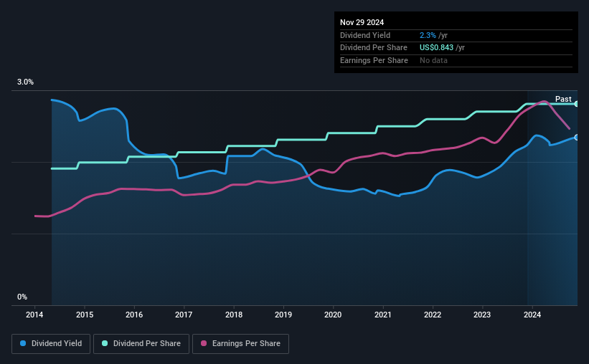Select the 2024 tick on the x-axis

(532, 315)
